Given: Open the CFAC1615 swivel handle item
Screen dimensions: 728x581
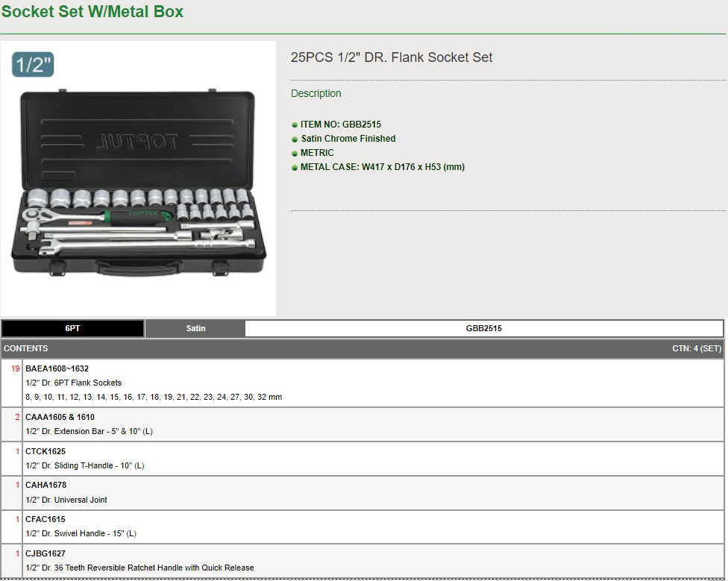Looking at the screenshot, I should coord(45,519).
